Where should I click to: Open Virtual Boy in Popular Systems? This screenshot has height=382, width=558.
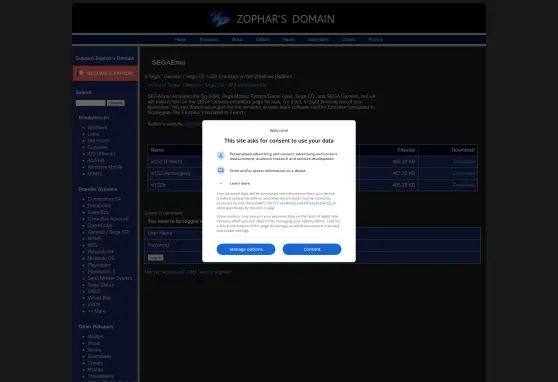(99, 298)
